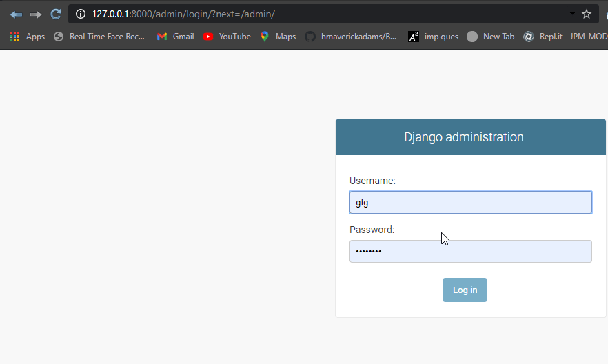Open Real Time Face Rec... bookmark
Screen dimensions: 608x364
tap(100, 37)
